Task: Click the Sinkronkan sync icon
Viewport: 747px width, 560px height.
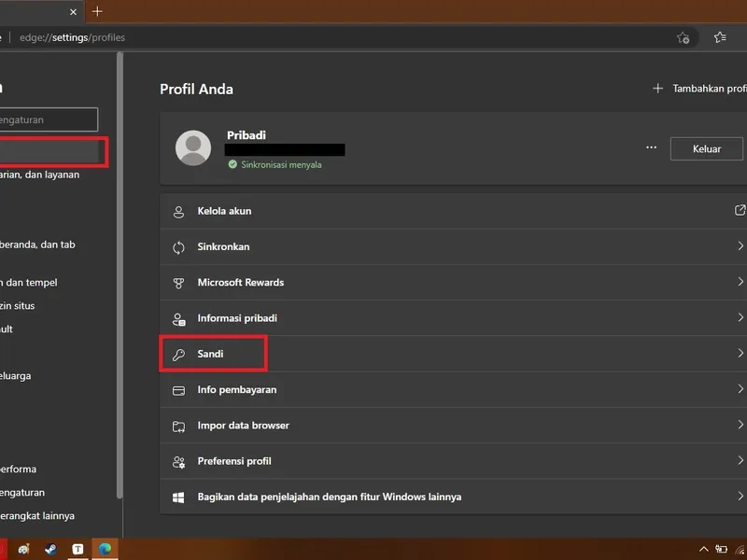Action: pos(177,246)
